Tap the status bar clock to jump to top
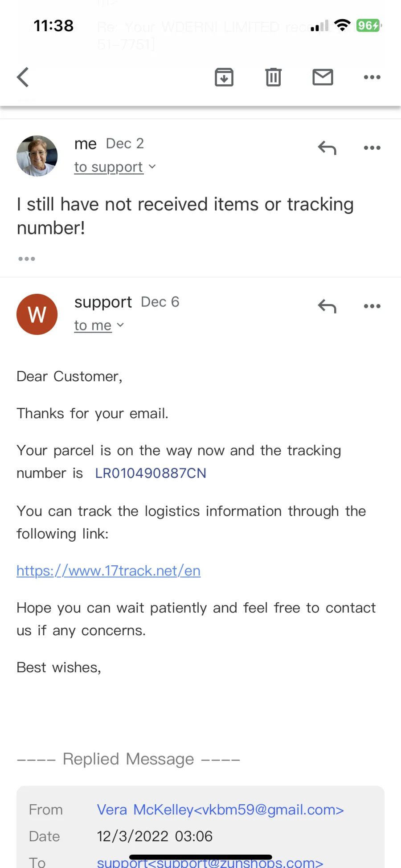This screenshot has width=401, height=868. pos(53,26)
